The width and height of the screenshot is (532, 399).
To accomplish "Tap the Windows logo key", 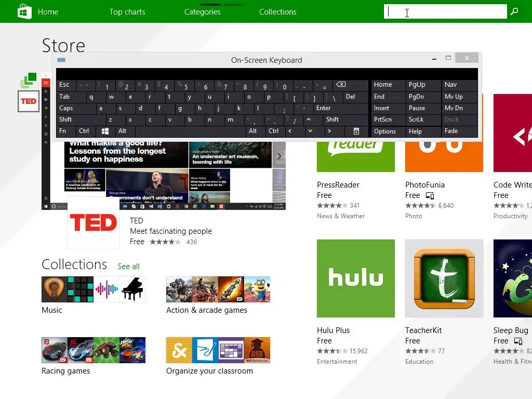I will click(x=105, y=131).
